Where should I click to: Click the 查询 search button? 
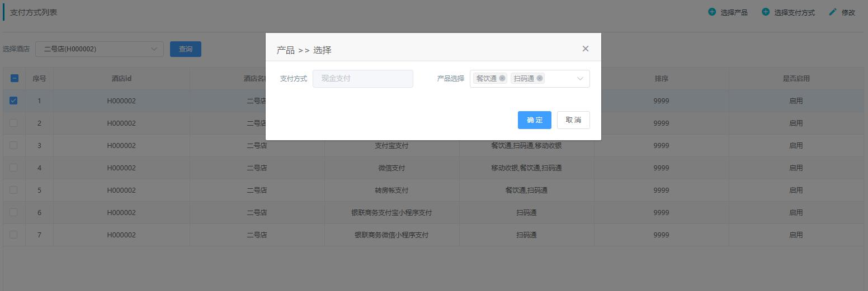click(186, 49)
